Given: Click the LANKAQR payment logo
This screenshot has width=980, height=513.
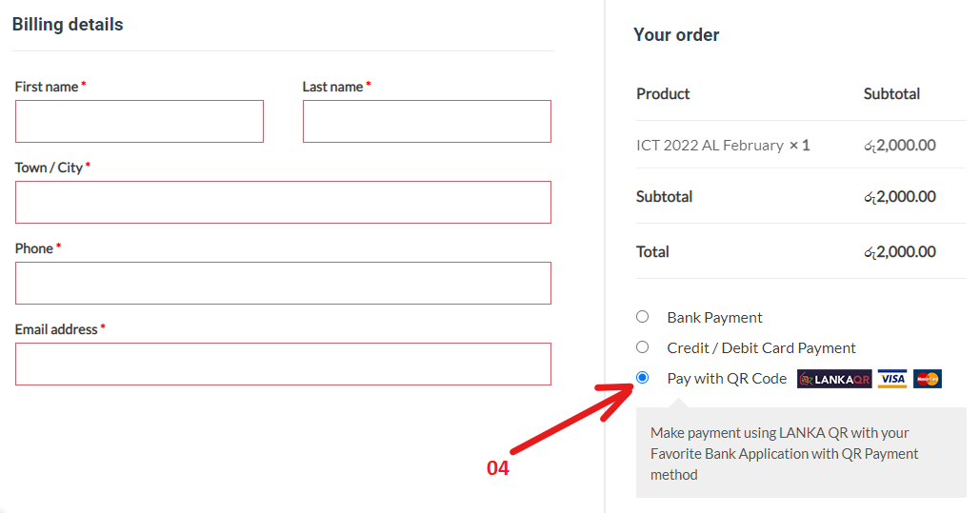Looking at the screenshot, I should (834, 379).
